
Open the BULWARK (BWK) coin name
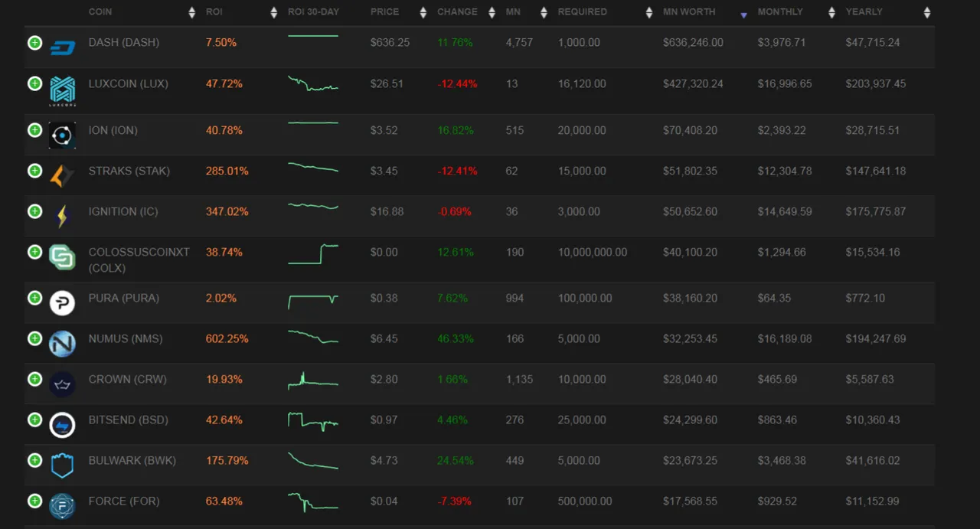(132, 460)
